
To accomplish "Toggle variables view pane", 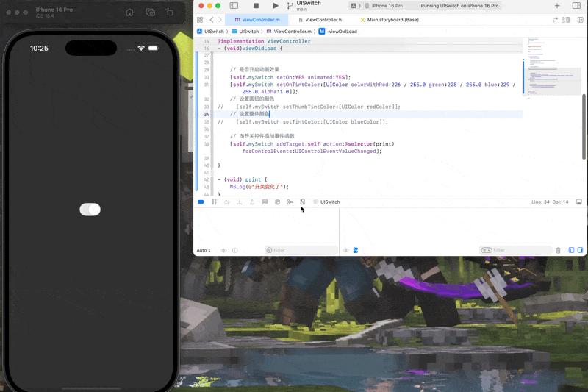I will (571, 250).
